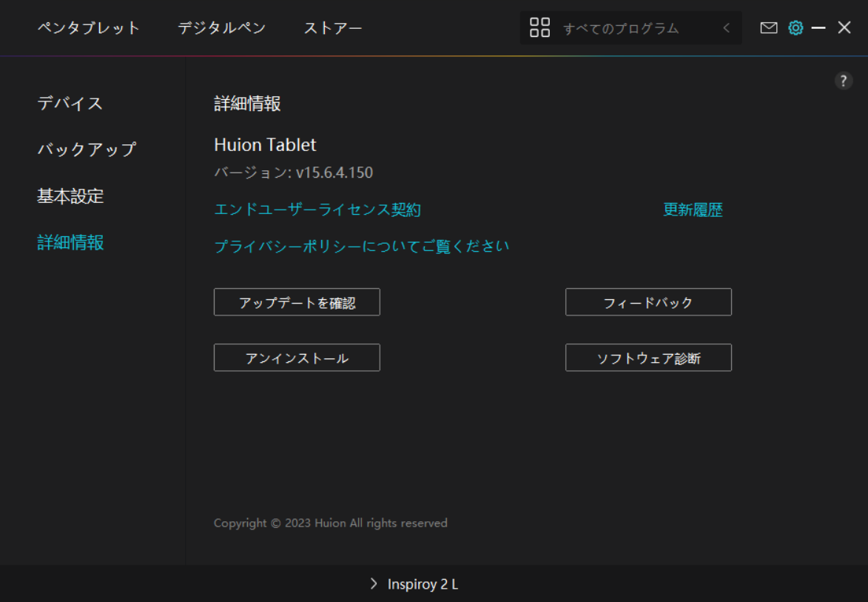
Task: Click the settings gear icon
Action: 795,28
